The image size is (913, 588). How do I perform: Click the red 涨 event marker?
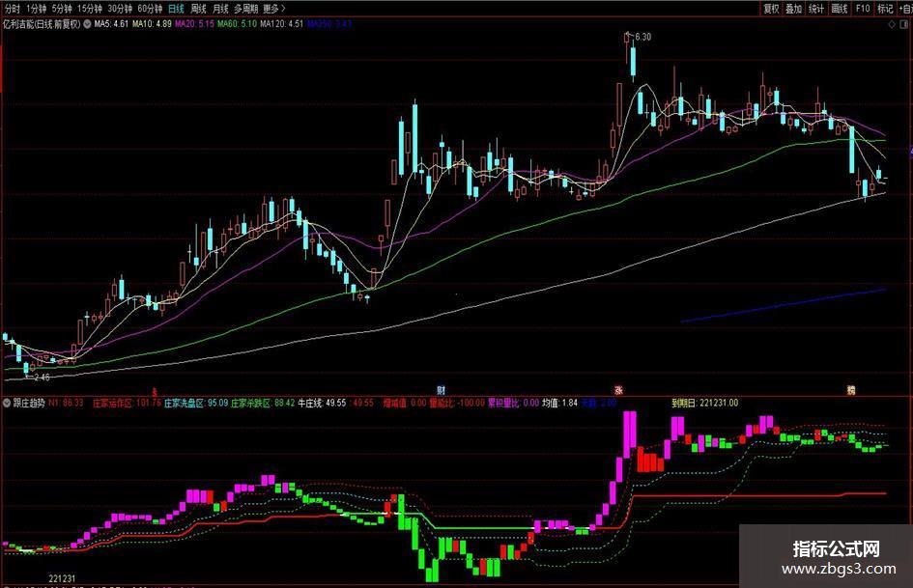pos(618,389)
